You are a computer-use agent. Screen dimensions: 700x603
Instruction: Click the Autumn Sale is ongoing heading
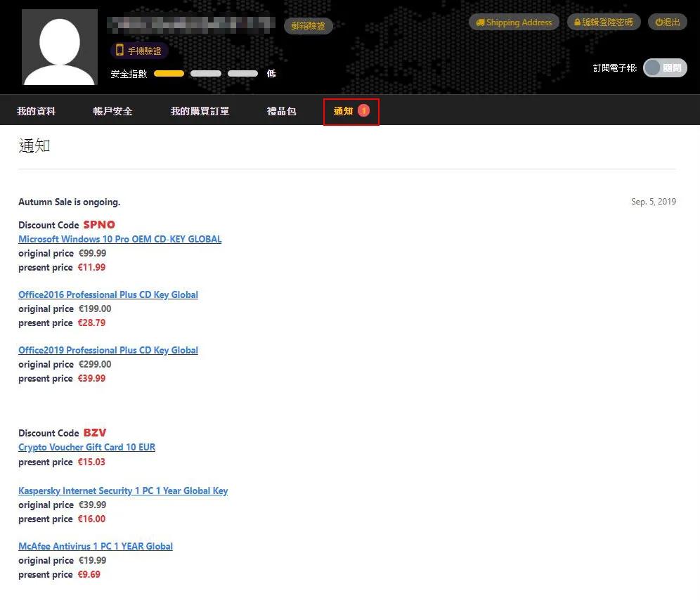69,202
